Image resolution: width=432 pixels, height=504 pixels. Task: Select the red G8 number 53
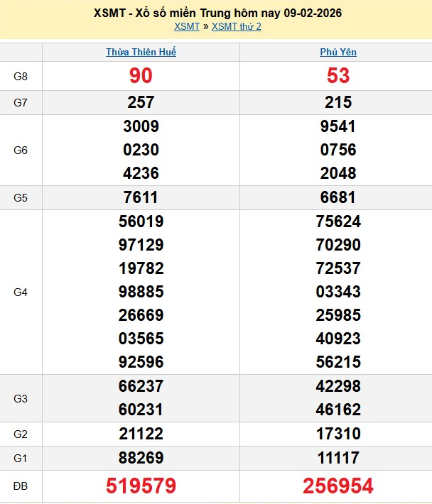338,76
